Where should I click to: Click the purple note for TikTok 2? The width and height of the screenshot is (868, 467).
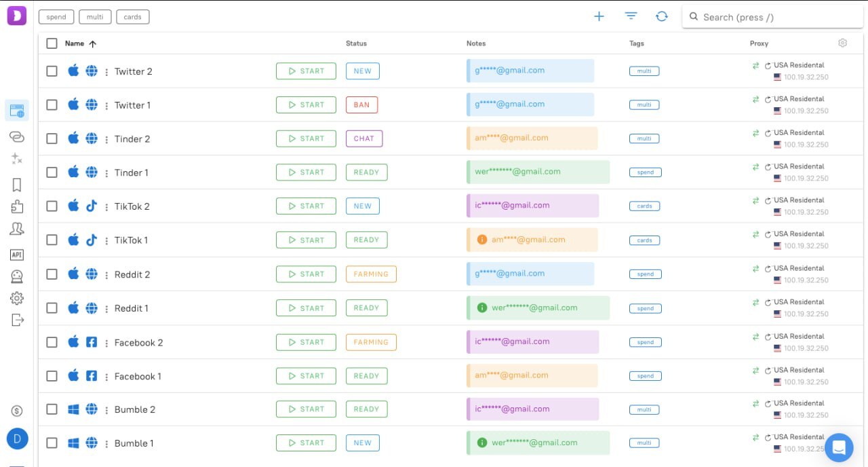click(532, 206)
